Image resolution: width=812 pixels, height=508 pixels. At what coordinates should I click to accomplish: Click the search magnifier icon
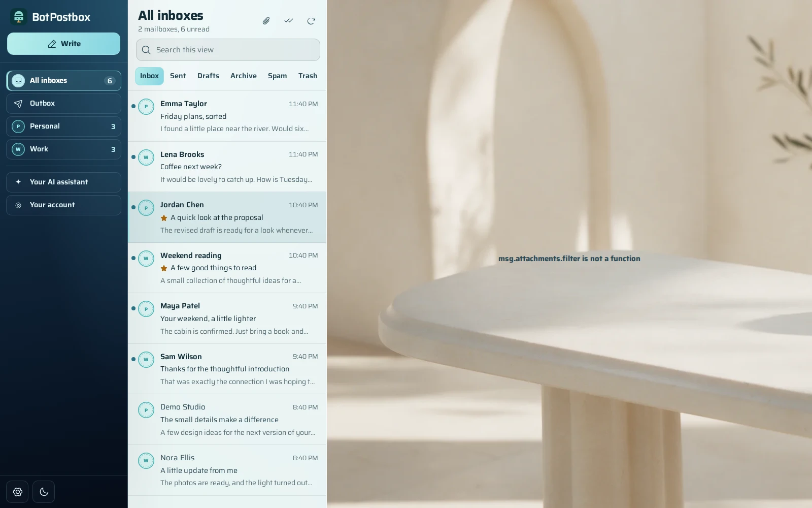click(x=146, y=50)
